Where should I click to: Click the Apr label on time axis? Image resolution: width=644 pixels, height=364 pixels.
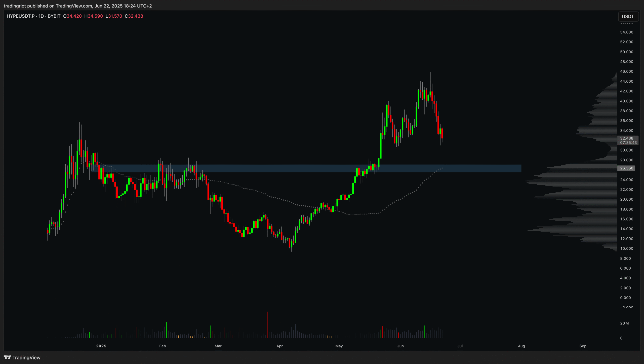279,346
